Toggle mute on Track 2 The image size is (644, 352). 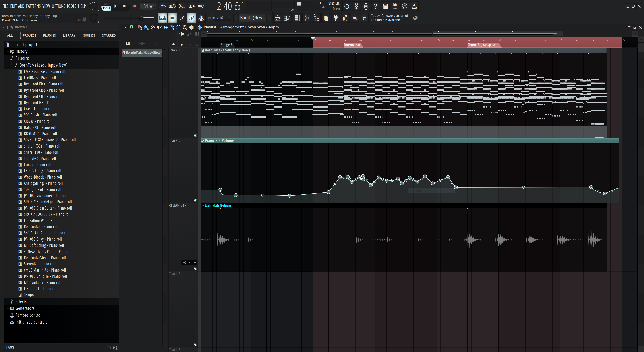click(x=195, y=200)
